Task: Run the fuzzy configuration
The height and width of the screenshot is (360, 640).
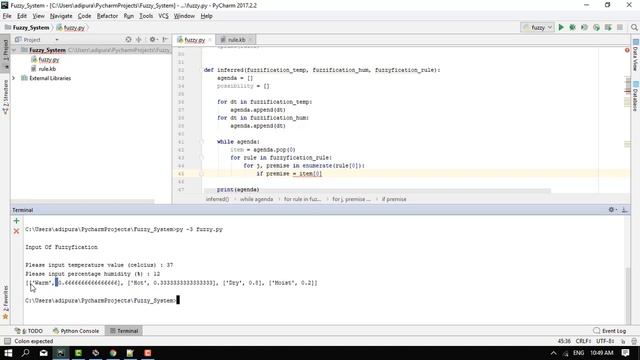Action: [x=561, y=27]
